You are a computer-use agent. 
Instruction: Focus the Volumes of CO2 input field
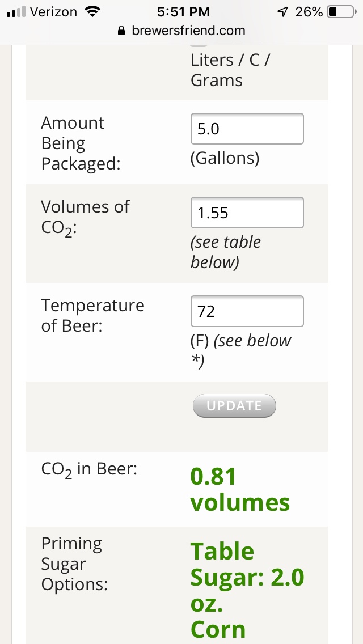tap(247, 213)
